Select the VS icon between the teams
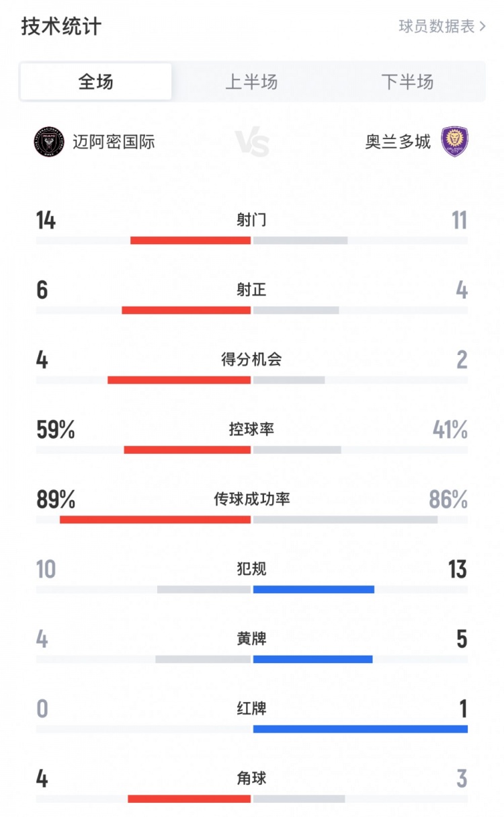The image size is (504, 817). tap(252, 142)
